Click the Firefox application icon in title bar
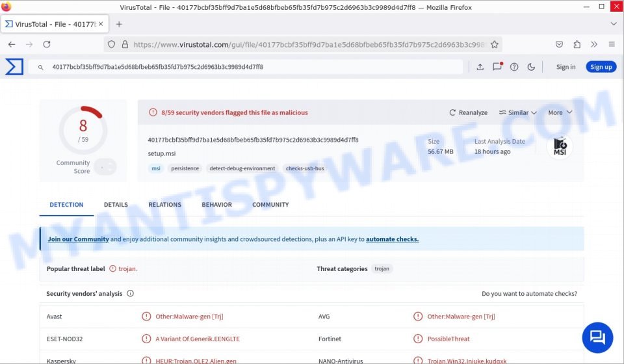Image resolution: width=624 pixels, height=364 pixels. click(x=6, y=6)
